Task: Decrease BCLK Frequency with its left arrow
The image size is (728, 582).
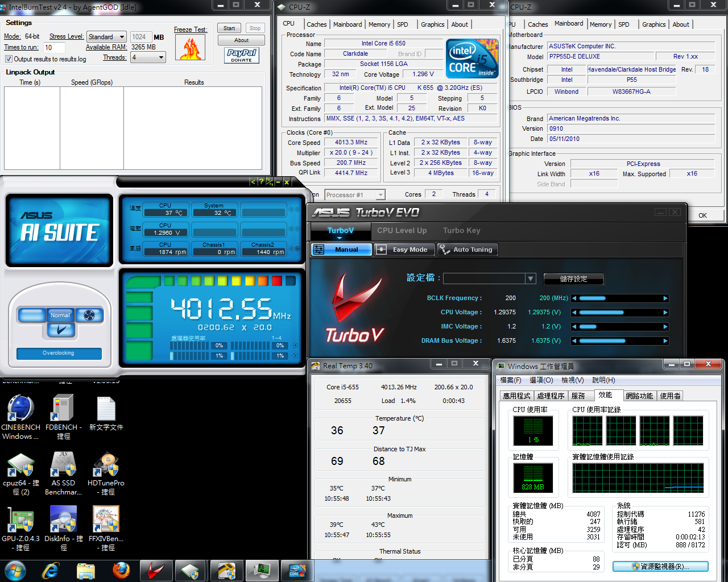Action: click(574, 298)
